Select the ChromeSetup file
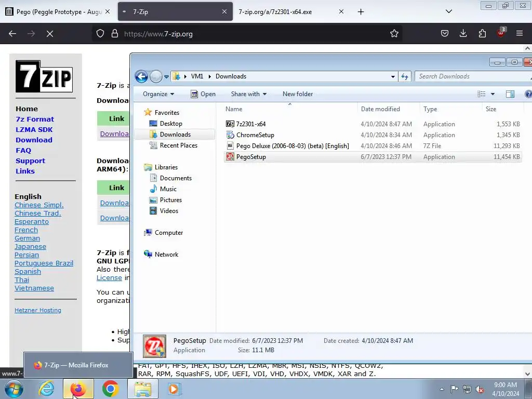532x399 pixels. click(x=373, y=135)
